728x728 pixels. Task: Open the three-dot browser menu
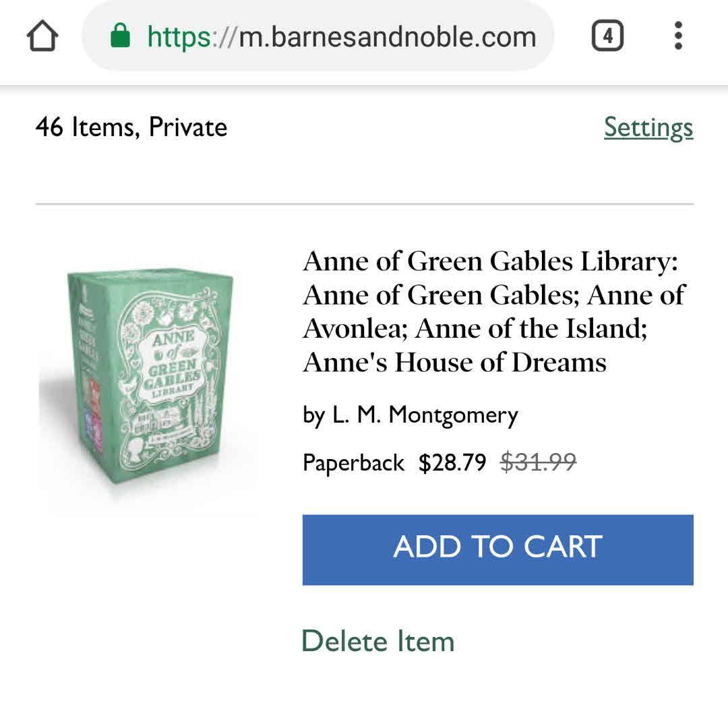(678, 36)
